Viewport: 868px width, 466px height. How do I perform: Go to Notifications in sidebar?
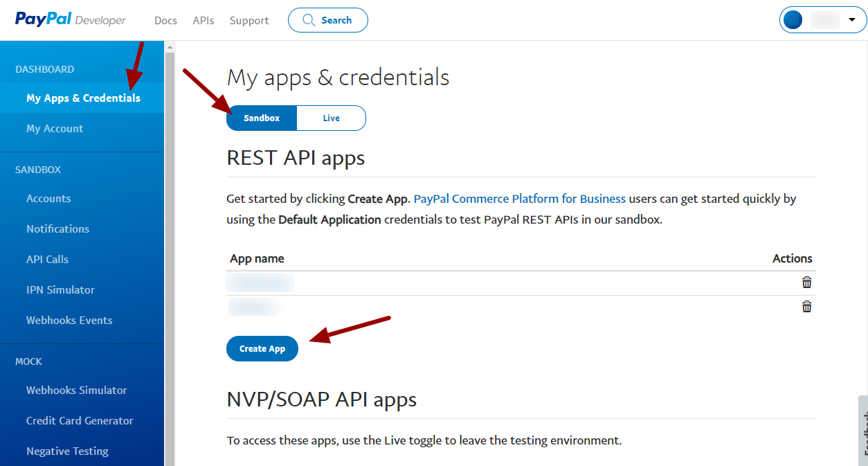pos(57,229)
